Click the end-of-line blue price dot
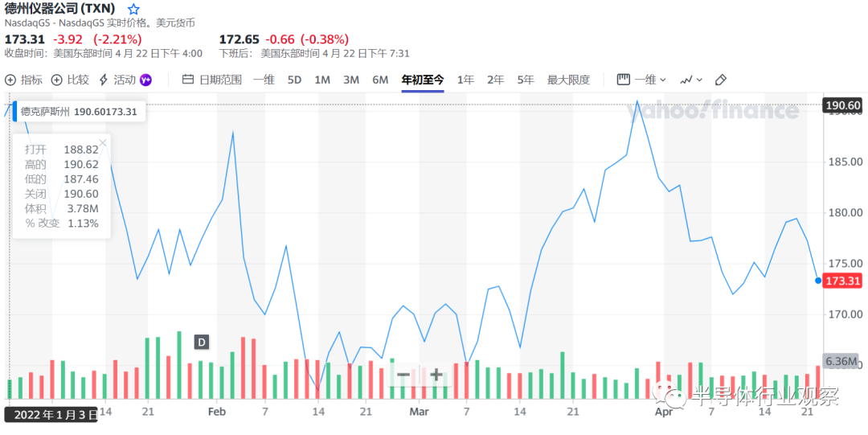Image resolution: width=868 pixels, height=435 pixels. click(818, 281)
